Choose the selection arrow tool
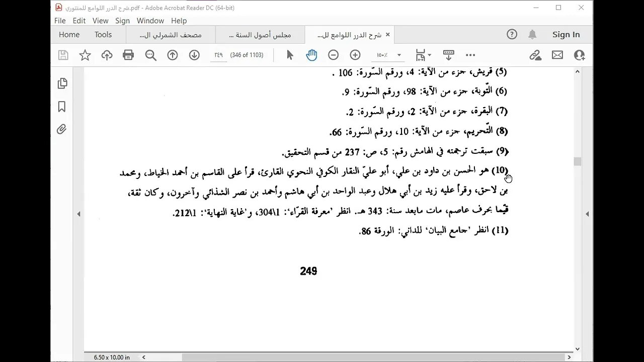This screenshot has width=644, height=362. (290, 55)
